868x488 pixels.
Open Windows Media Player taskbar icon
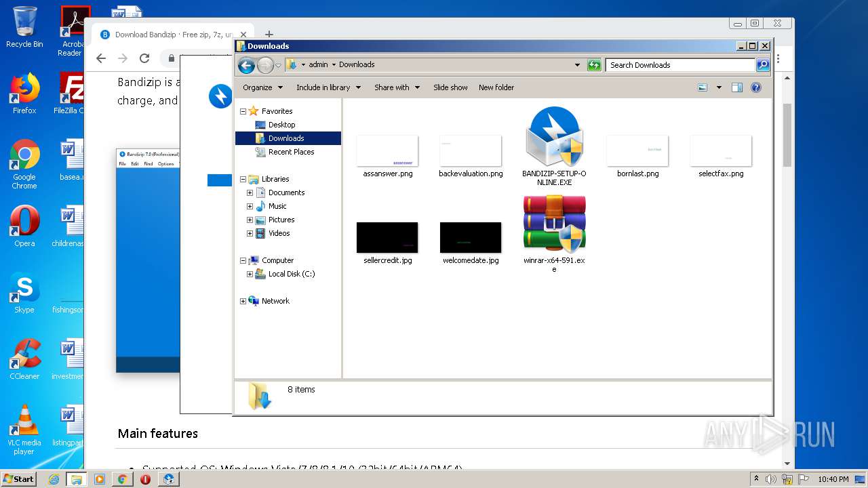pyautogui.click(x=100, y=479)
